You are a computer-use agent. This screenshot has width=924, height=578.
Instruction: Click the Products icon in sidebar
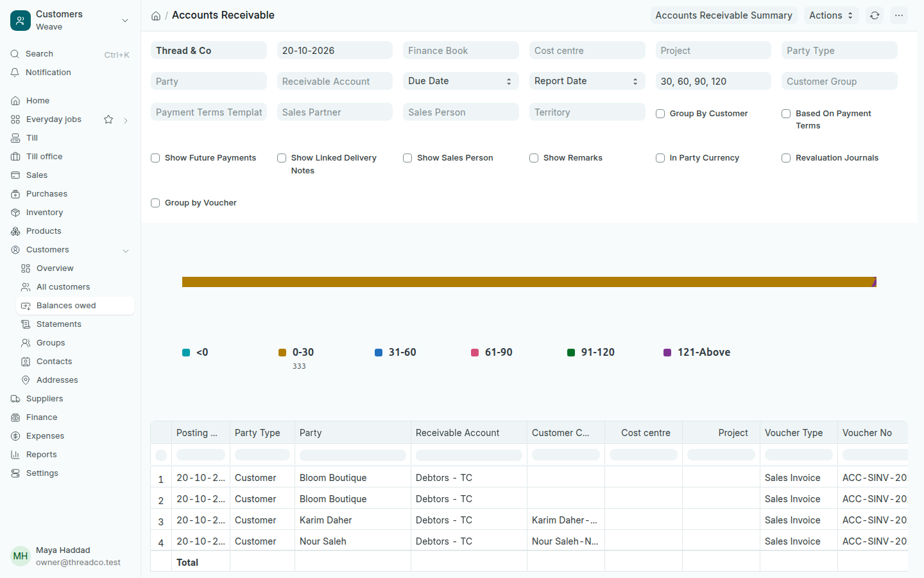(15, 231)
